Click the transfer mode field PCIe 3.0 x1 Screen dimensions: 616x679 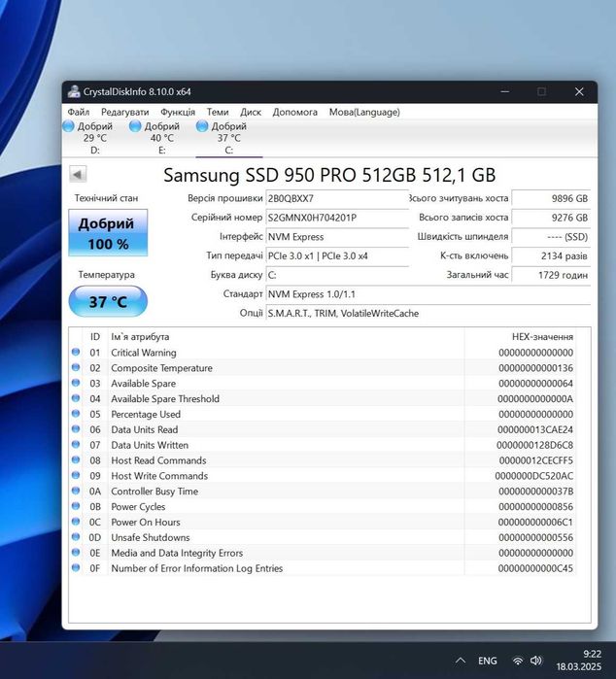pyautogui.click(x=337, y=255)
